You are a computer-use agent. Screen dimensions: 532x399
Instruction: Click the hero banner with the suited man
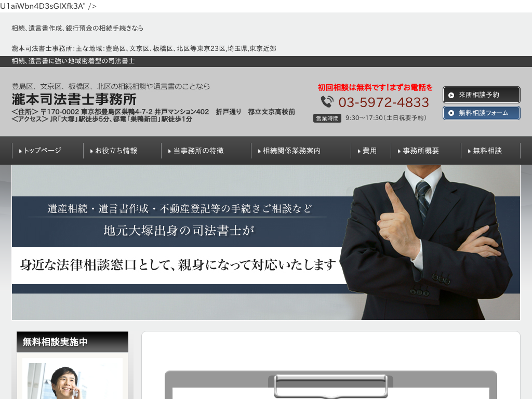click(x=265, y=242)
